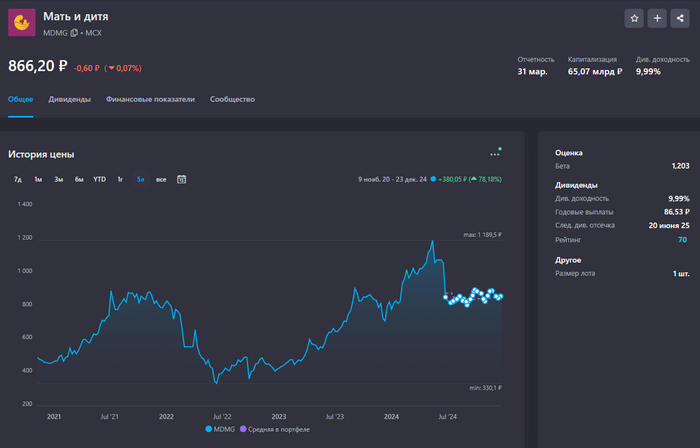This screenshot has height=448, width=700.
Task: Select the 1м chart period
Action: 38,179
